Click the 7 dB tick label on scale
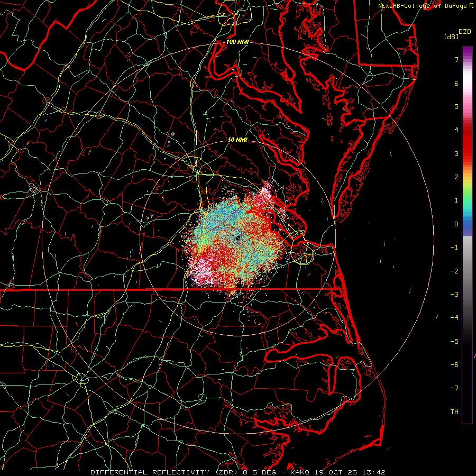This screenshot has width=476, height=476. tap(456, 59)
